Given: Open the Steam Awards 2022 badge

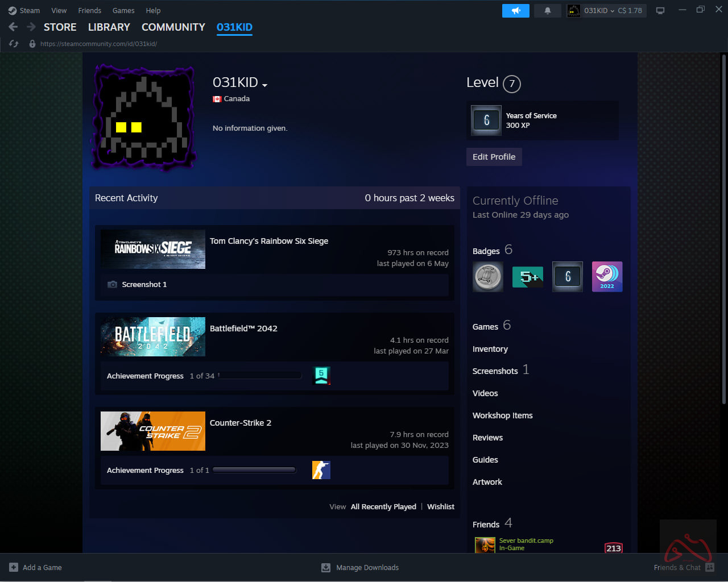Looking at the screenshot, I should click(x=607, y=277).
